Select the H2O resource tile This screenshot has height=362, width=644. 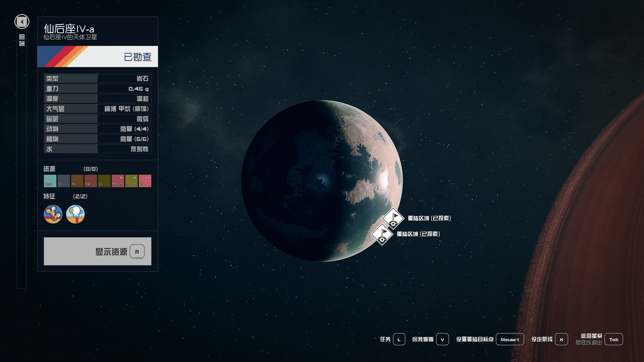pos(50,181)
